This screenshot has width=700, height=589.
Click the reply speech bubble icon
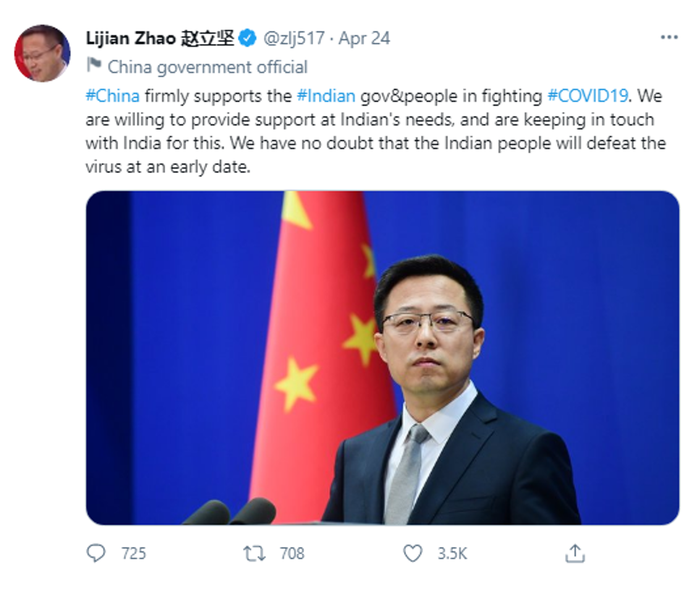pos(96,553)
